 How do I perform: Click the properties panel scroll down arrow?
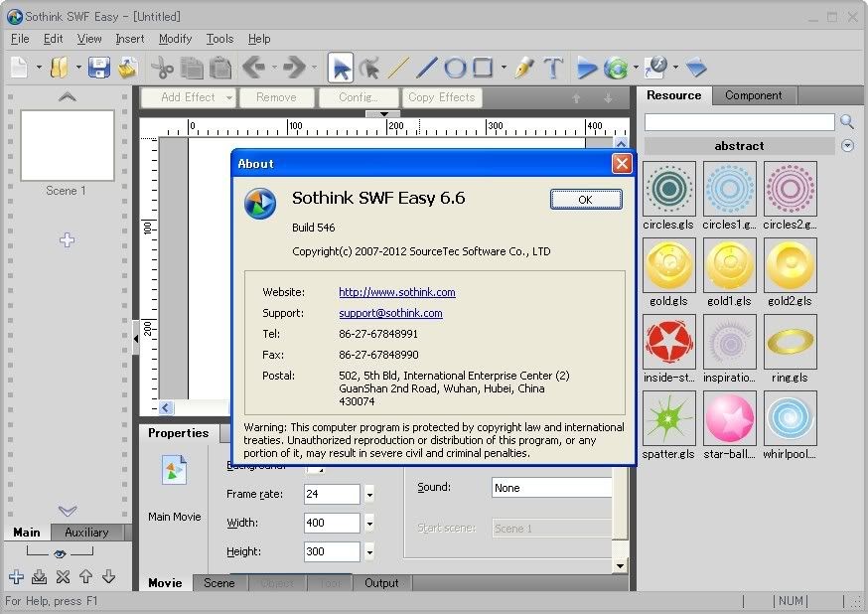620,565
